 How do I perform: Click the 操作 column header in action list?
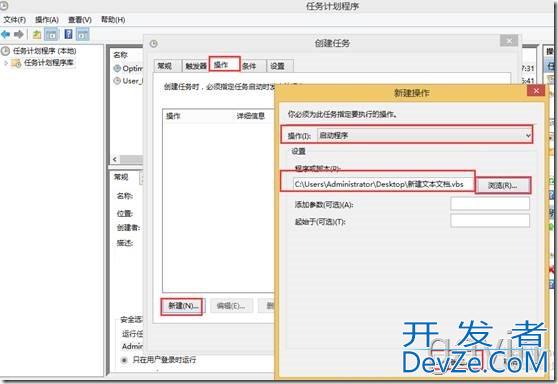pyautogui.click(x=174, y=116)
